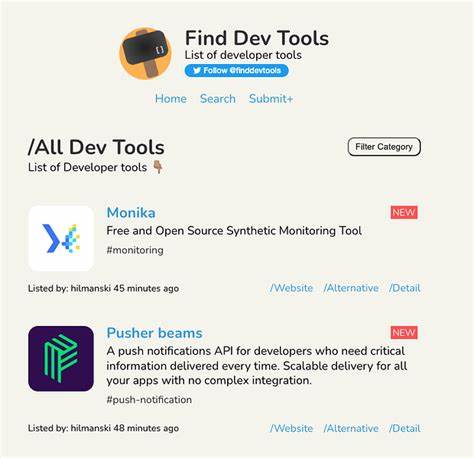Go to the Home navigation link
This screenshot has height=458, width=474.
pyautogui.click(x=171, y=99)
